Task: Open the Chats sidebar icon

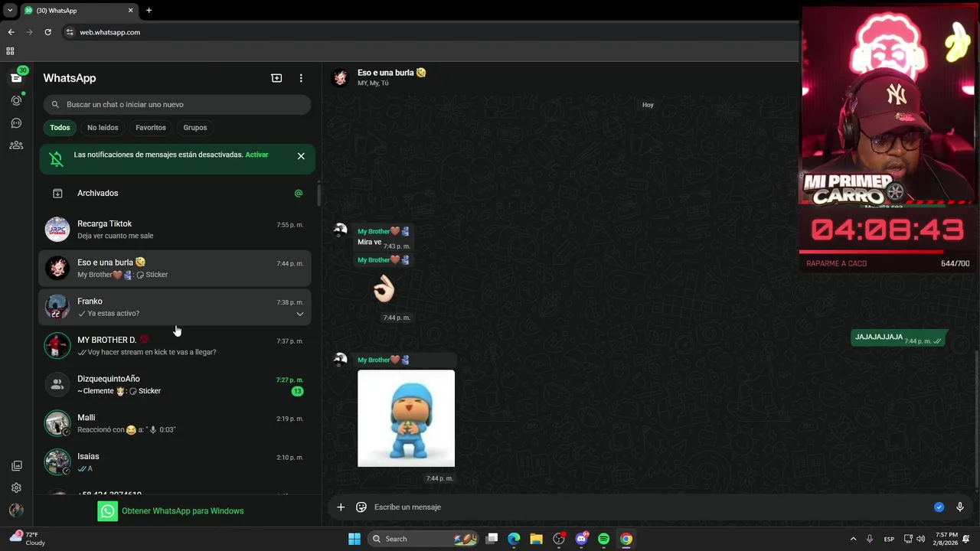Action: 16,78
